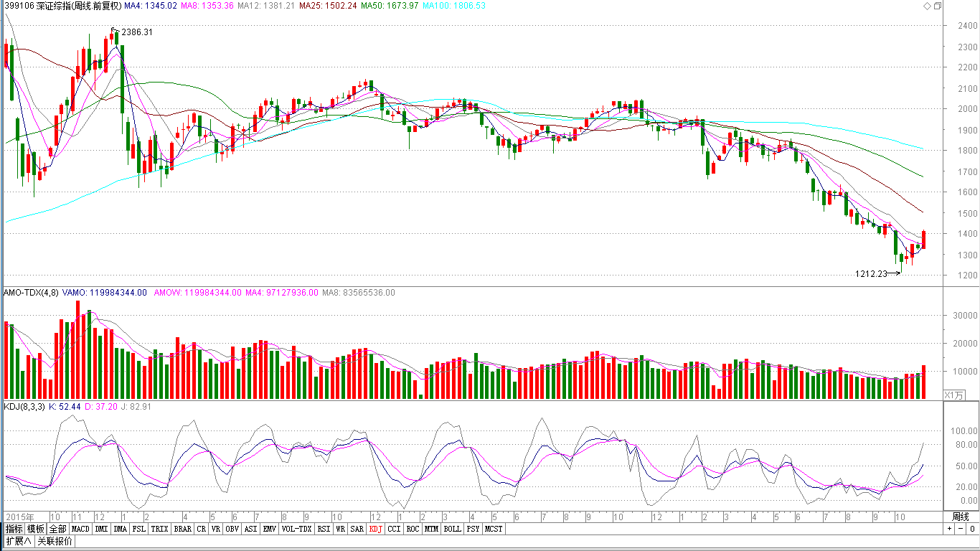Click the latest red weekly candlestick
Image resolution: width=980 pixels, height=551 pixels.
923,240
